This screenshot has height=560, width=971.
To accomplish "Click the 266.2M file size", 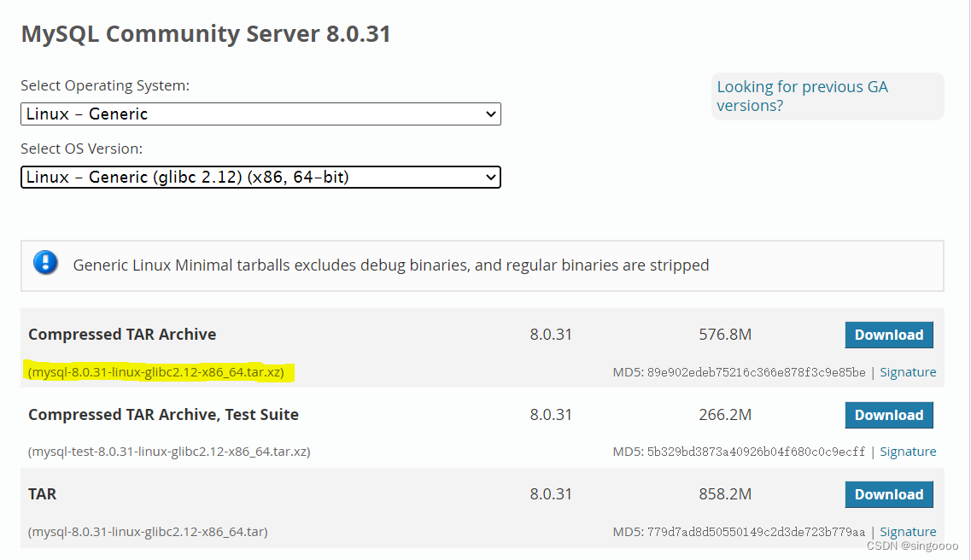I will 725,414.
